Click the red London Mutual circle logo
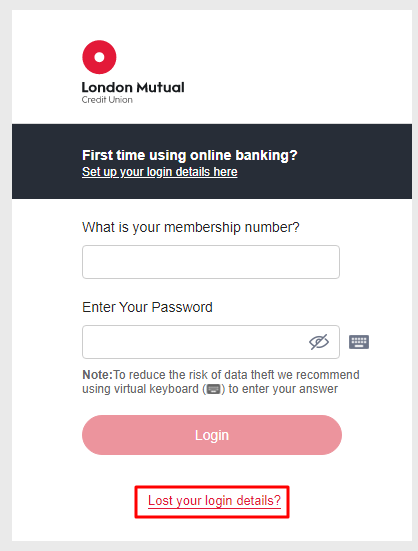This screenshot has height=551, width=418. tap(99, 57)
